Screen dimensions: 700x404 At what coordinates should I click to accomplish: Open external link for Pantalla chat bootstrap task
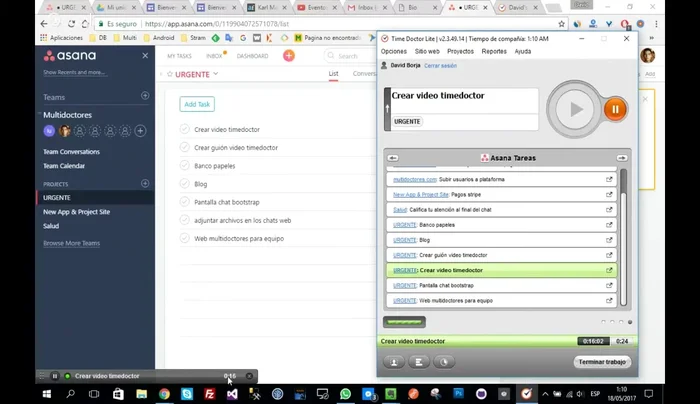coord(609,286)
